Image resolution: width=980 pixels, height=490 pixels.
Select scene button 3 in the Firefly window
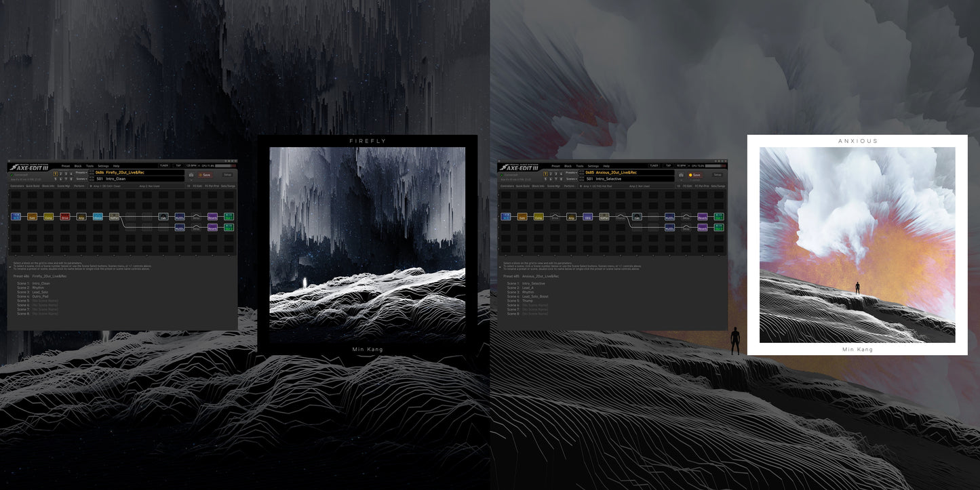click(x=65, y=173)
